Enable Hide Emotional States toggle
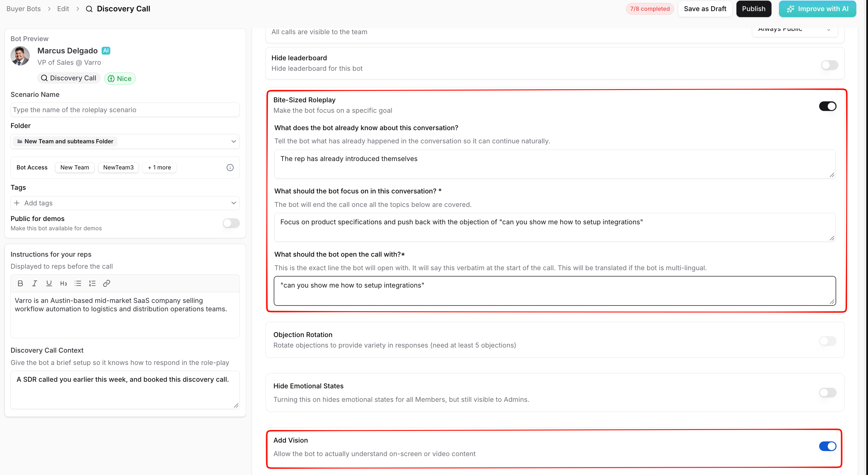The width and height of the screenshot is (868, 475). (x=828, y=393)
